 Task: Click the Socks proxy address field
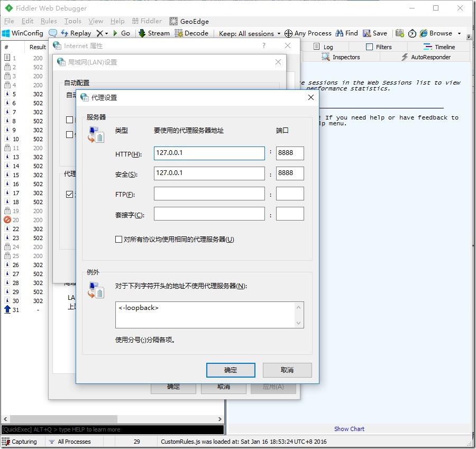click(209, 214)
